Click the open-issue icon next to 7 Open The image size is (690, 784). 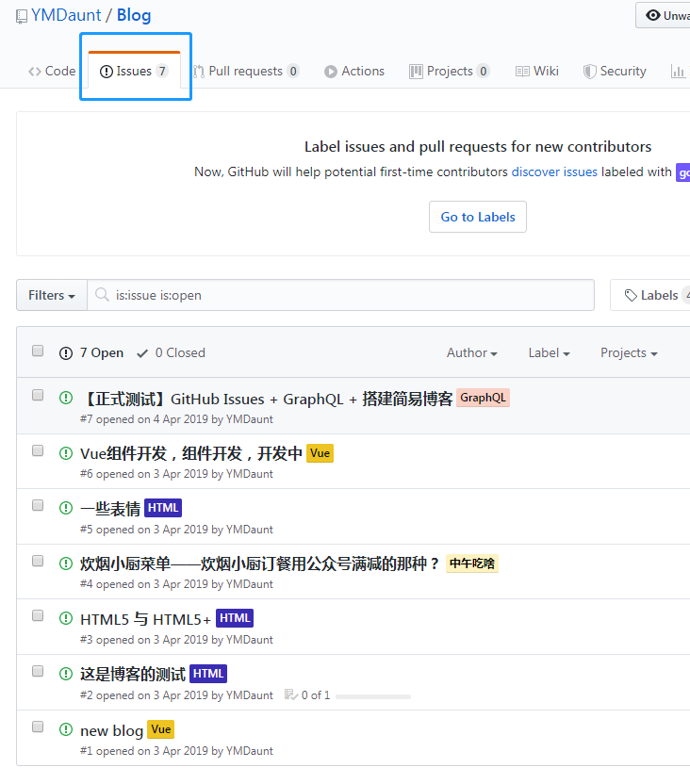tap(66, 353)
